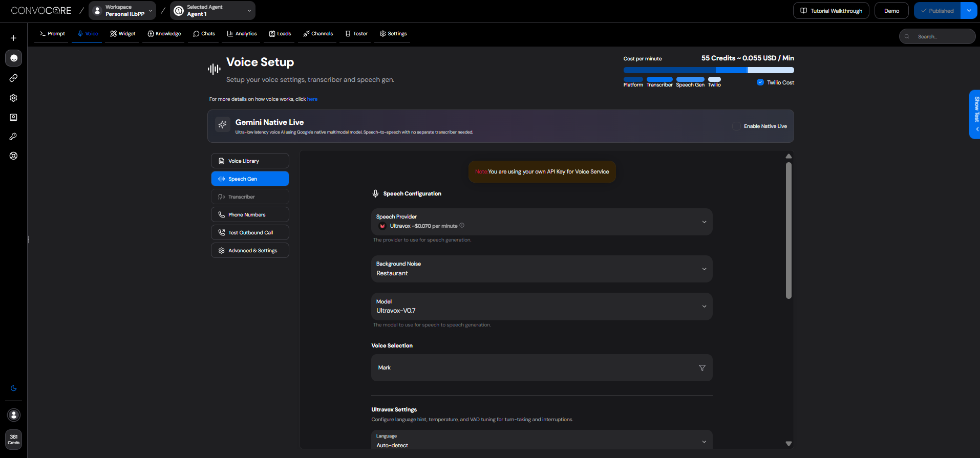Follow the 'here' voice details link
Viewport: 980px width, 458px height.
pyautogui.click(x=312, y=99)
